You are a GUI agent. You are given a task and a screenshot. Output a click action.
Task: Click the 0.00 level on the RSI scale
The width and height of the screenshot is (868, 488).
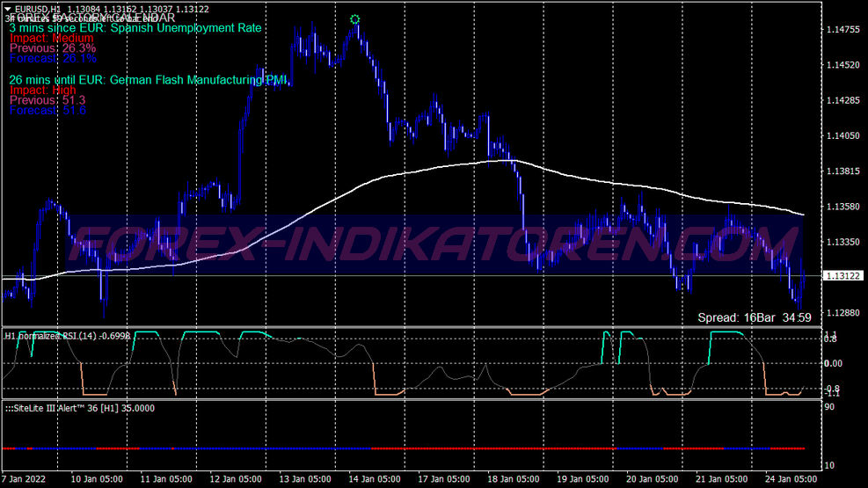pyautogui.click(x=833, y=363)
